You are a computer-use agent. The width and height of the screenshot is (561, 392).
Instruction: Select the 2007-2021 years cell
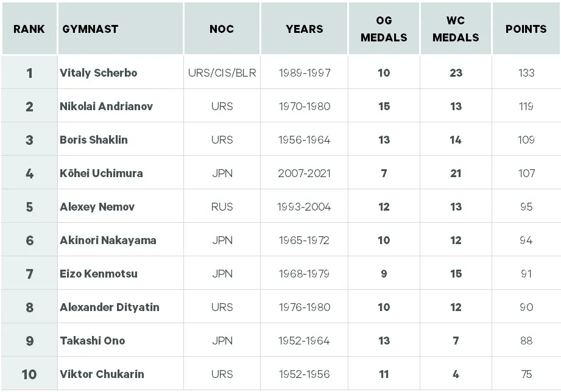[305, 173]
